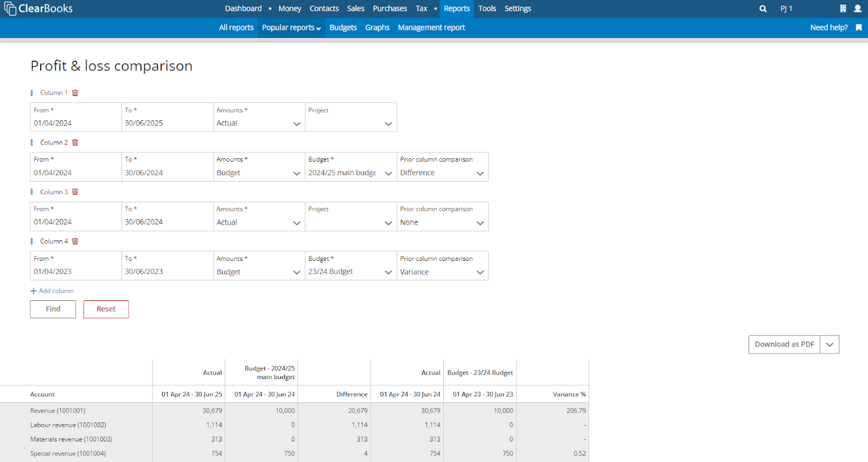Open the Tax menu
The image size is (868, 462).
click(422, 9)
